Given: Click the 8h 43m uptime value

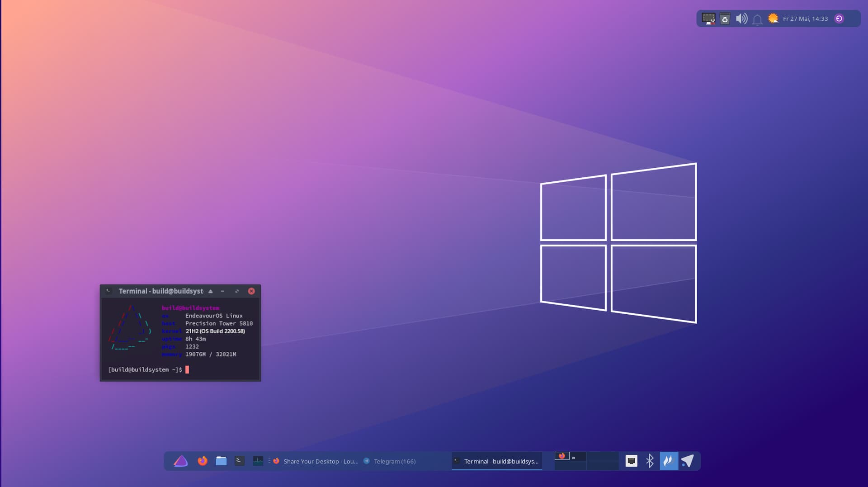Looking at the screenshot, I should click(195, 339).
